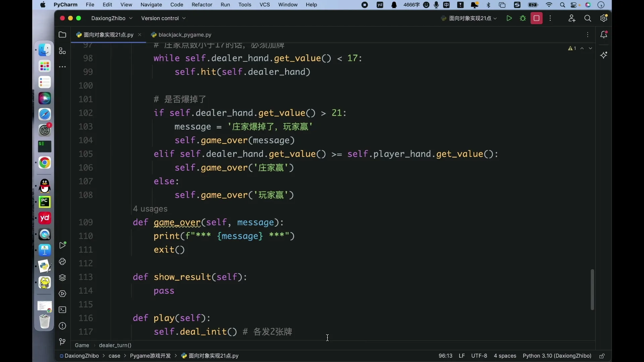This screenshot has height=362, width=644.
Task: Open Search Everywhere magnifier in PyCharm toolbar
Action: (x=588, y=18)
